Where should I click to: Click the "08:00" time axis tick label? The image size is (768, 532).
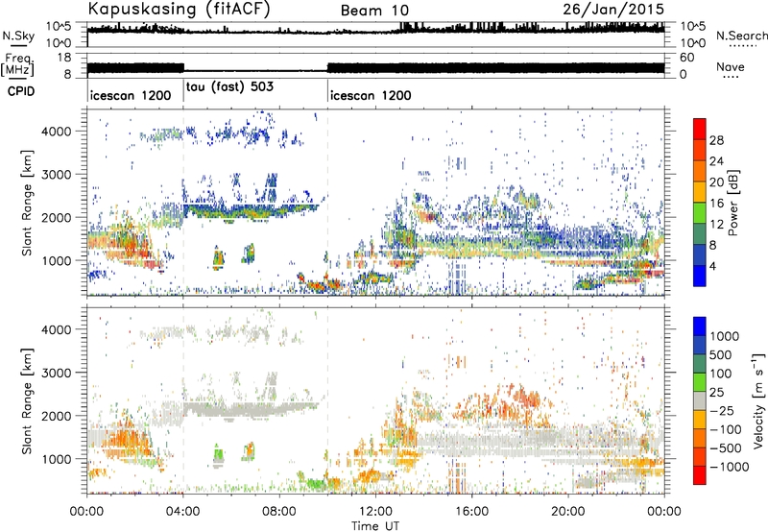click(x=279, y=512)
